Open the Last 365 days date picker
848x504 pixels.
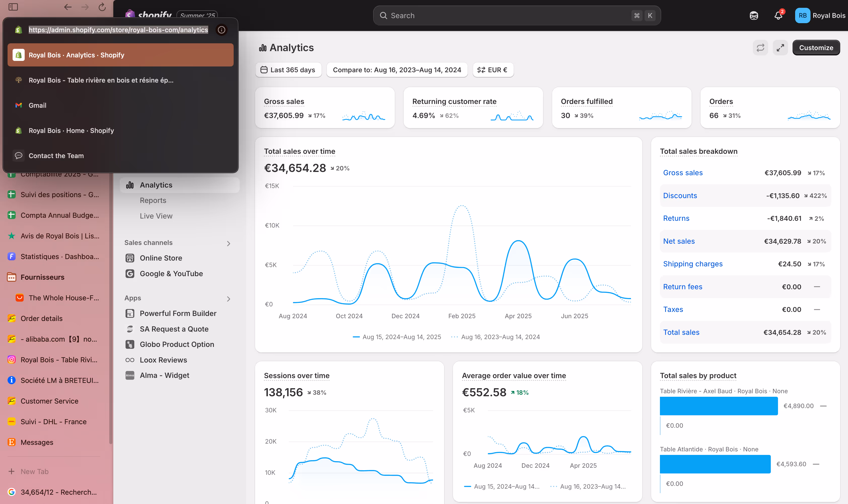pyautogui.click(x=288, y=70)
